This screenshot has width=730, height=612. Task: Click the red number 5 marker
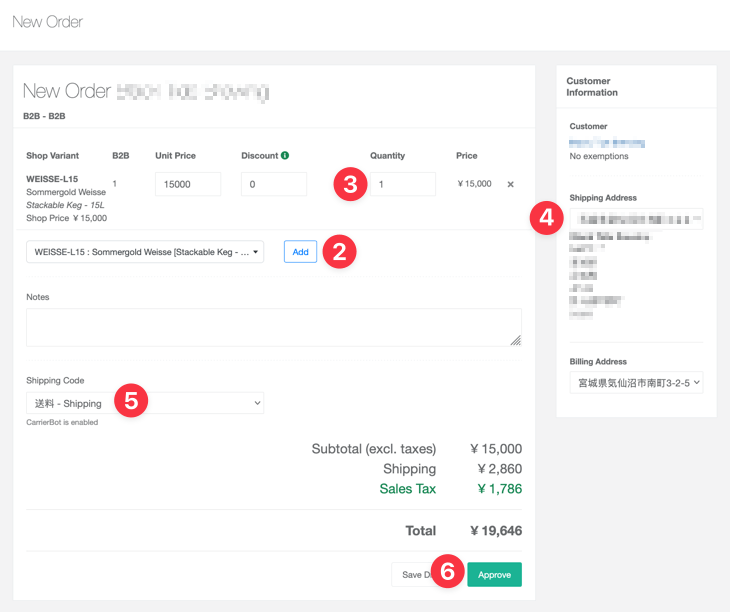click(131, 402)
